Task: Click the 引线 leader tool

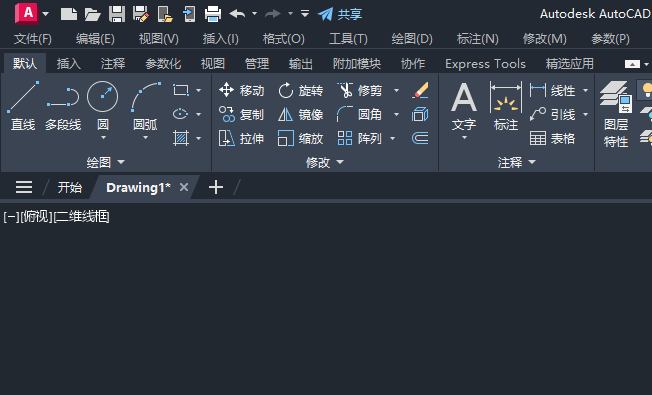Action: pyautogui.click(x=552, y=114)
